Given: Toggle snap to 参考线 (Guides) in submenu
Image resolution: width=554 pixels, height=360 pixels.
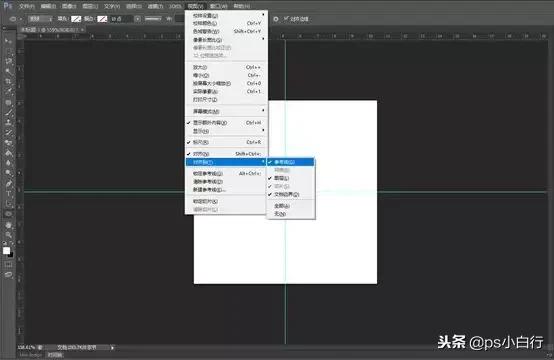Looking at the screenshot, I should [x=290, y=162].
